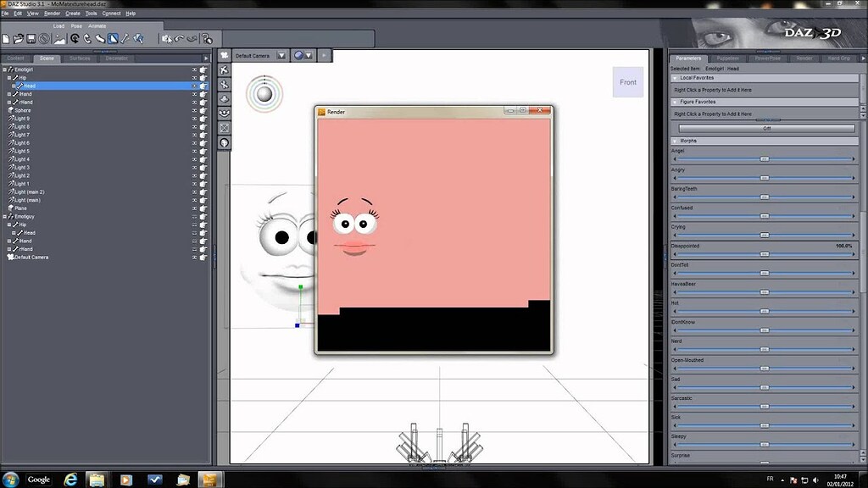This screenshot has width=868, height=488.
Task: Open the camera cube widget in the viewport
Action: click(264, 93)
